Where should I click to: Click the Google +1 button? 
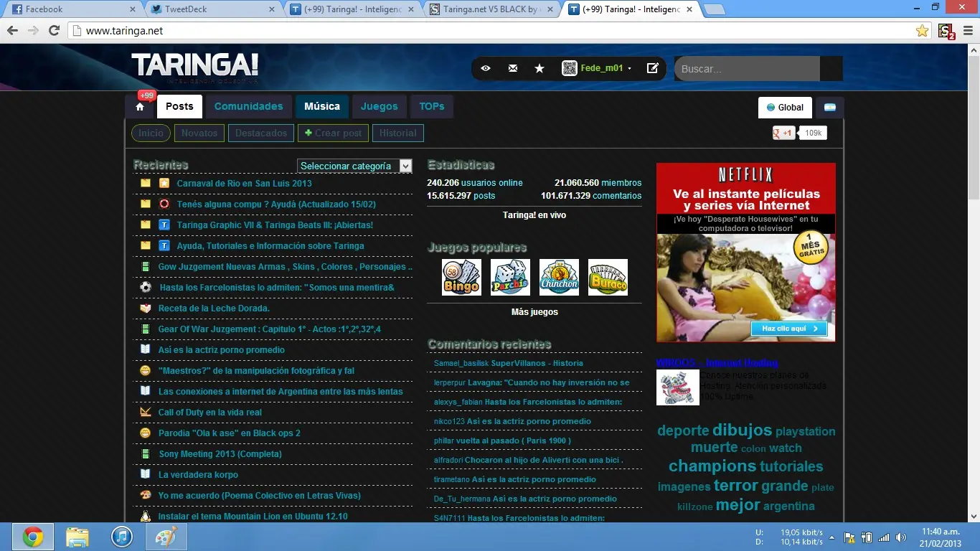(783, 133)
